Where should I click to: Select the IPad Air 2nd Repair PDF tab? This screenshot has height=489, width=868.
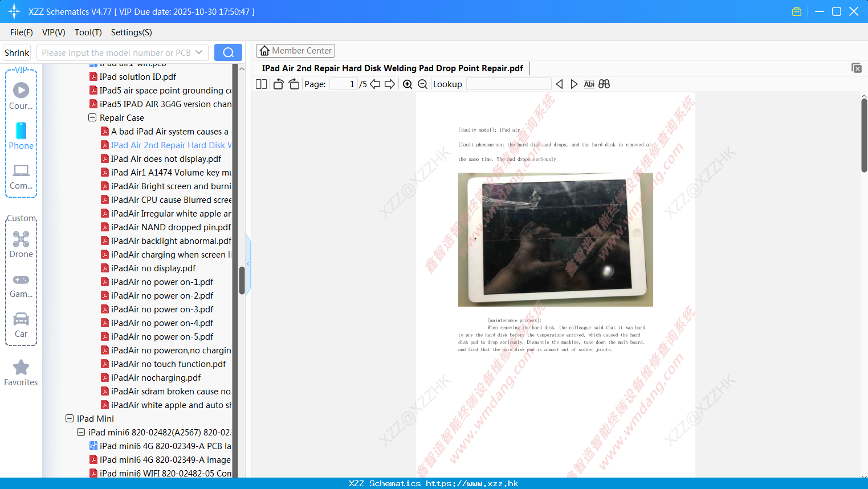[x=393, y=68]
